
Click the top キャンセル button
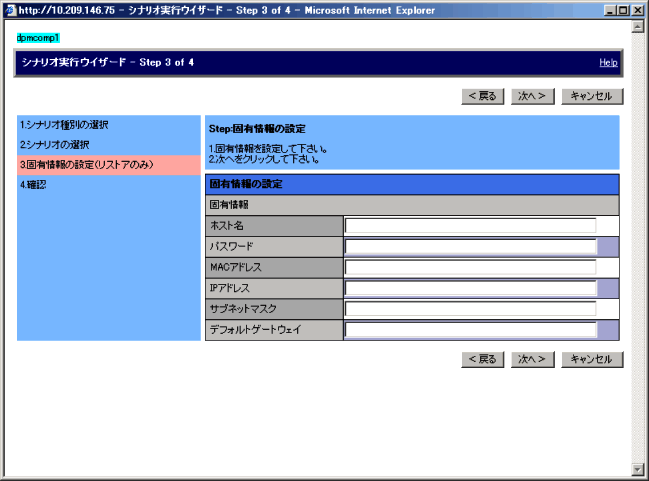click(x=592, y=96)
